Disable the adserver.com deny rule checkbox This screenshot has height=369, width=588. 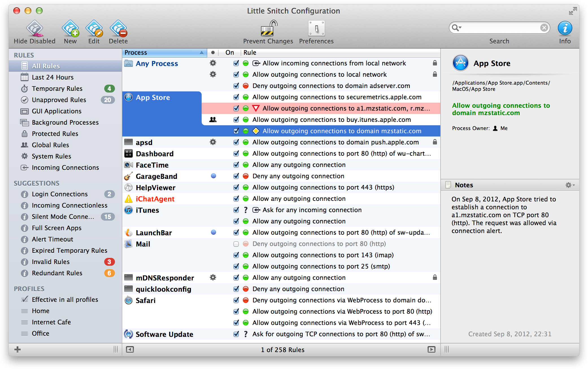coord(236,86)
